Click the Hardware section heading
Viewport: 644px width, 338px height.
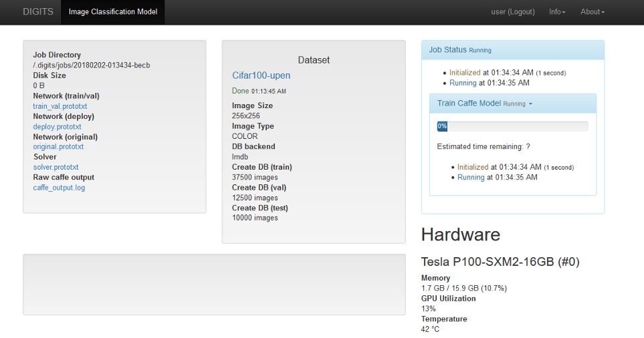[461, 234]
